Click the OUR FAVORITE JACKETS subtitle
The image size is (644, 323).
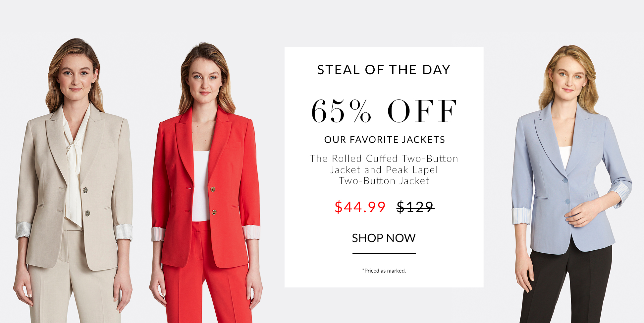[x=384, y=140]
